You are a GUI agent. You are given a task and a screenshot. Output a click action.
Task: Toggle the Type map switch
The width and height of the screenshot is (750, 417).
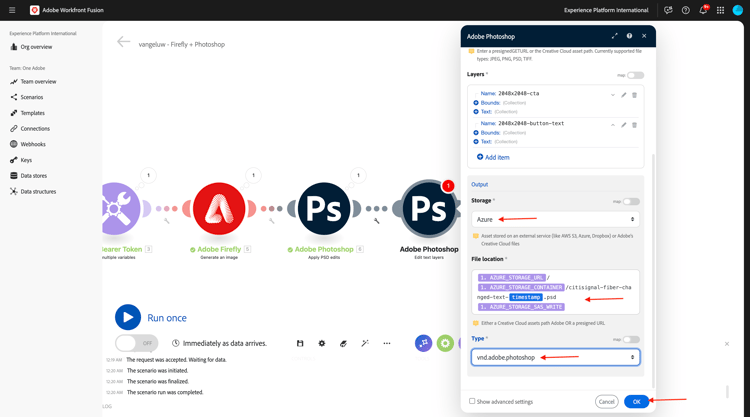[631, 340]
